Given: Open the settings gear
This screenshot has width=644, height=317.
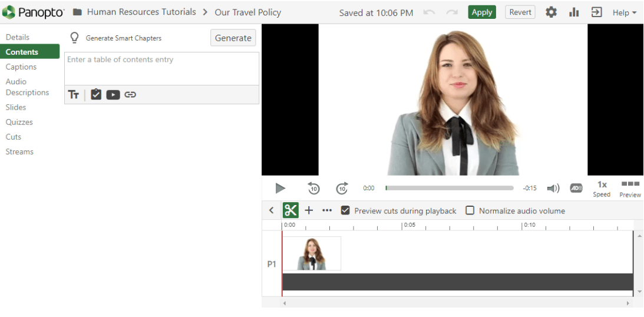Looking at the screenshot, I should (x=551, y=12).
